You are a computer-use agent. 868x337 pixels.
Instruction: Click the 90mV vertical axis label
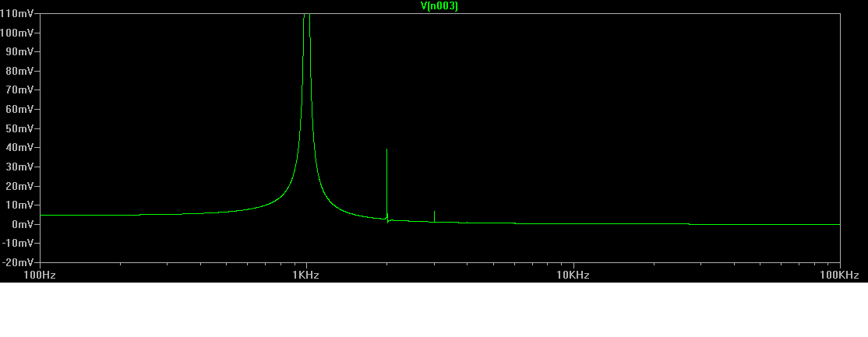point(20,51)
